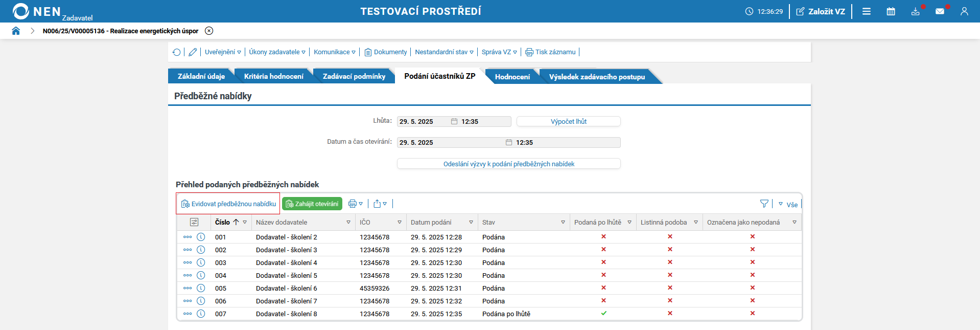Click info icon for offer 003
This screenshot has height=330, width=980.
(x=201, y=262)
